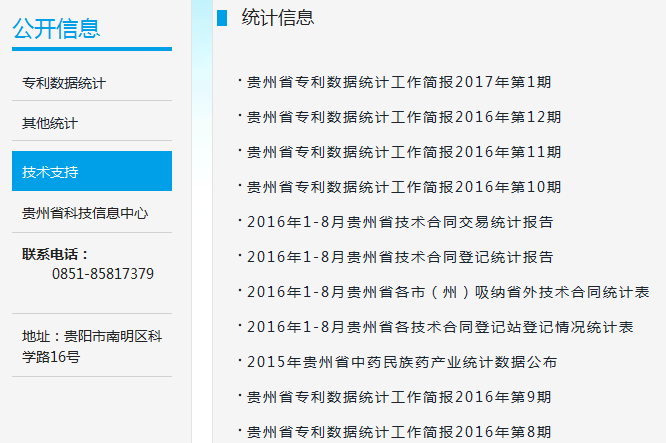Click the 贵阳市南明区科学路16号 address text
The height and width of the screenshot is (443, 666).
pos(92,346)
